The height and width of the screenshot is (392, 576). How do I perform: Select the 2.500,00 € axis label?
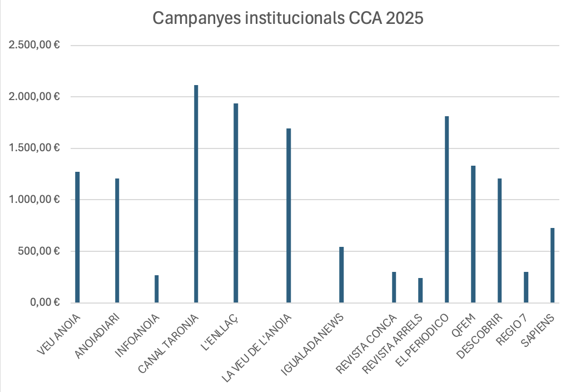pos(34,46)
